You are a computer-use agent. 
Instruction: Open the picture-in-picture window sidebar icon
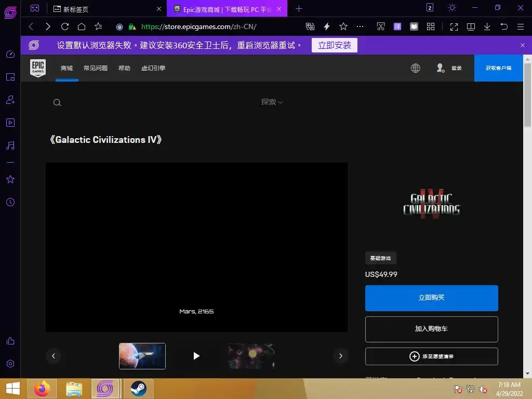point(10,77)
